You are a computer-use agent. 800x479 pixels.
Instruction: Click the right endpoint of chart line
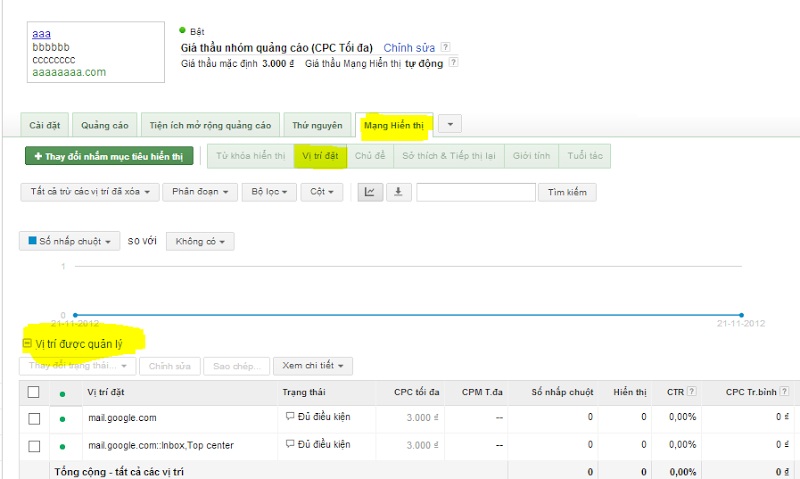741,315
